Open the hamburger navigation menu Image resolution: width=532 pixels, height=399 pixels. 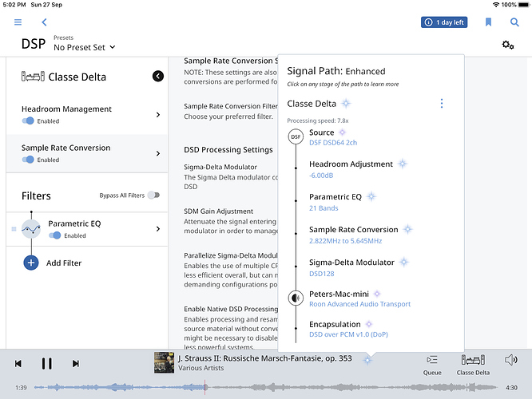click(18, 22)
